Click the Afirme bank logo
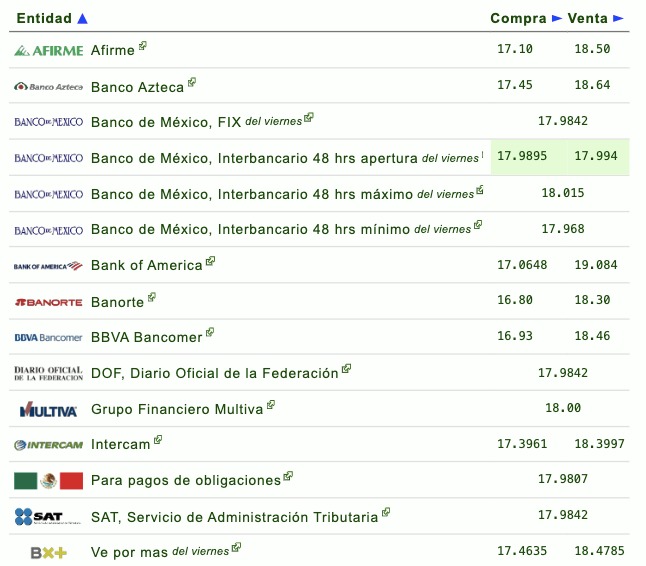Screen dimensions: 646x566 (49, 51)
